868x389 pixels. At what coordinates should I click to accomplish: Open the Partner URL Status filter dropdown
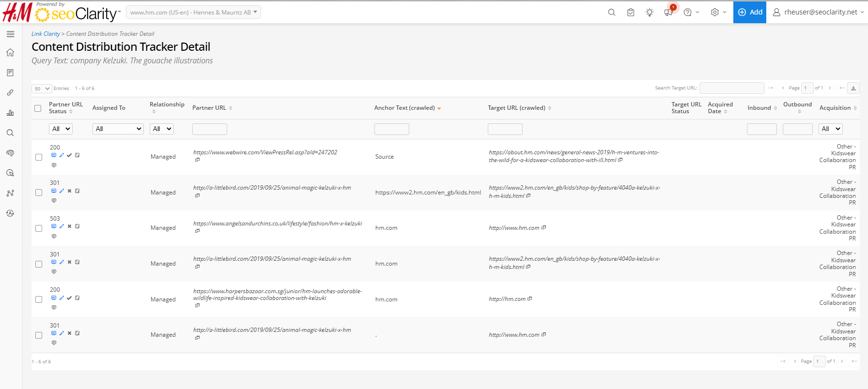coord(61,129)
